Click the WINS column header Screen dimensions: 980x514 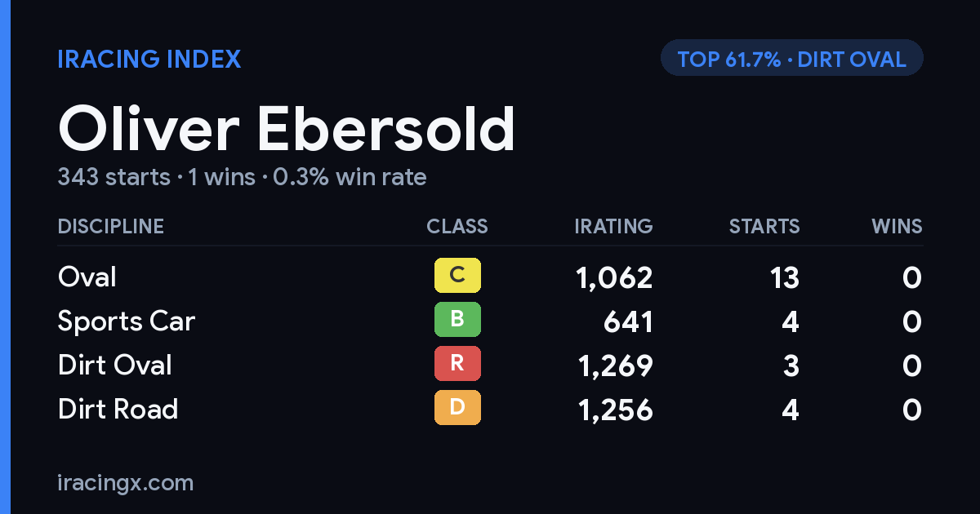(x=897, y=226)
